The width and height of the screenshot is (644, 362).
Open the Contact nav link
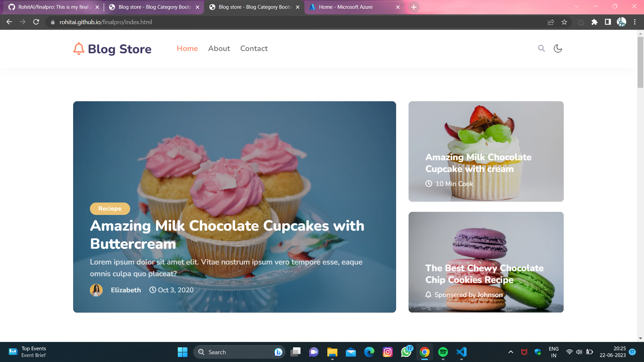click(254, 49)
